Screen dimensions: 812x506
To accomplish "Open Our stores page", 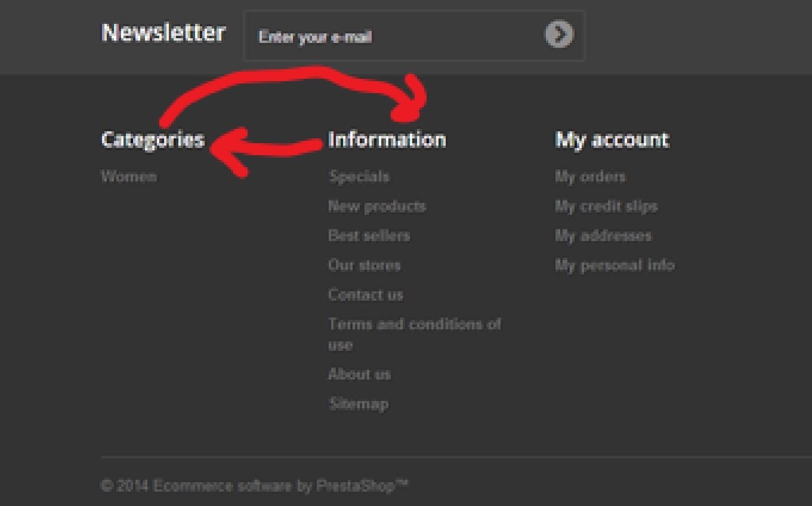I will click(x=365, y=265).
